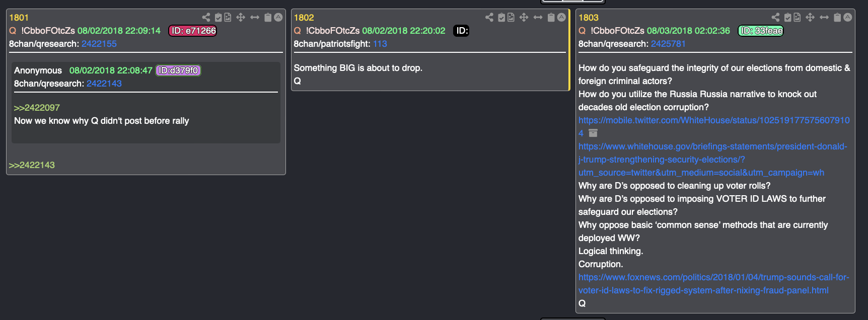Click the Q signature ending post 1803
868x320 pixels.
click(x=582, y=303)
